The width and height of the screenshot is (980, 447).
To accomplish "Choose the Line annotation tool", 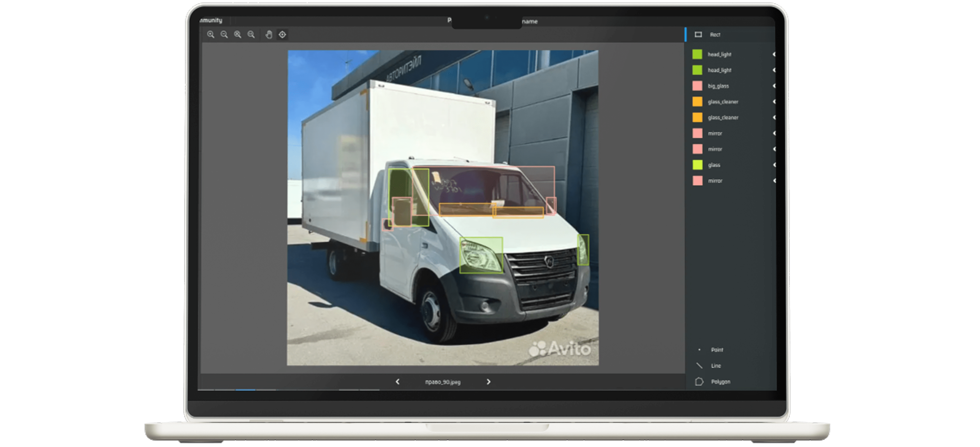I will pyautogui.click(x=715, y=365).
